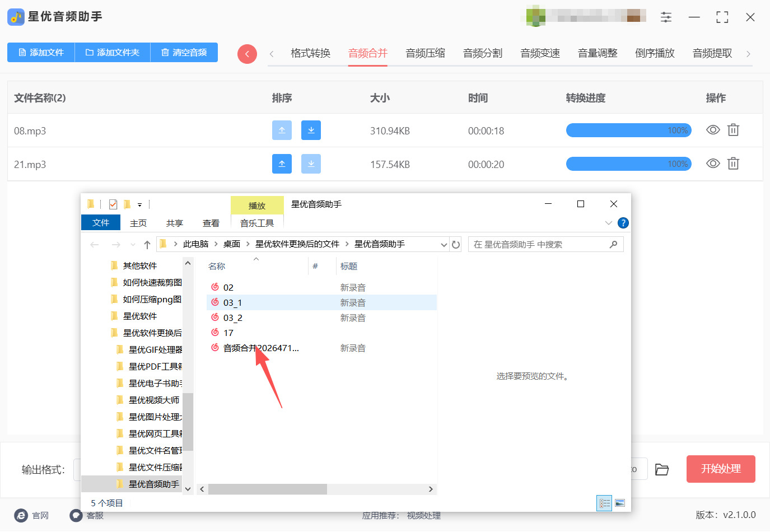Click the Explorer search box
This screenshot has height=532, width=770.
pyautogui.click(x=545, y=245)
